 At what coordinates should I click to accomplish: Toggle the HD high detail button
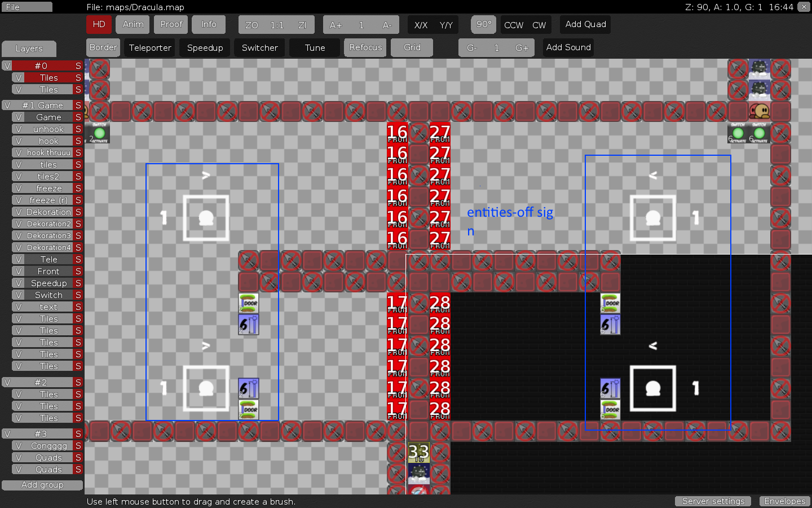pyautogui.click(x=99, y=24)
